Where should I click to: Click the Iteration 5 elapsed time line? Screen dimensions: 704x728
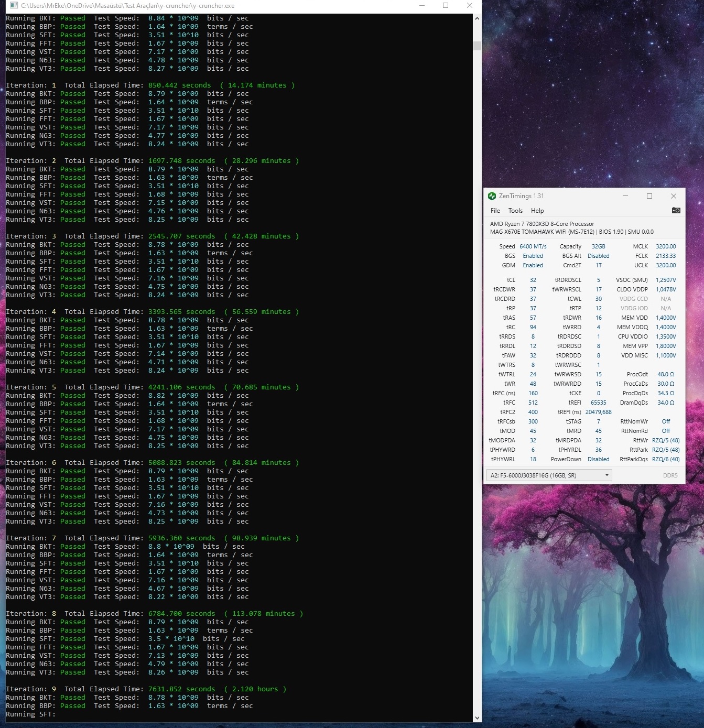point(153,387)
